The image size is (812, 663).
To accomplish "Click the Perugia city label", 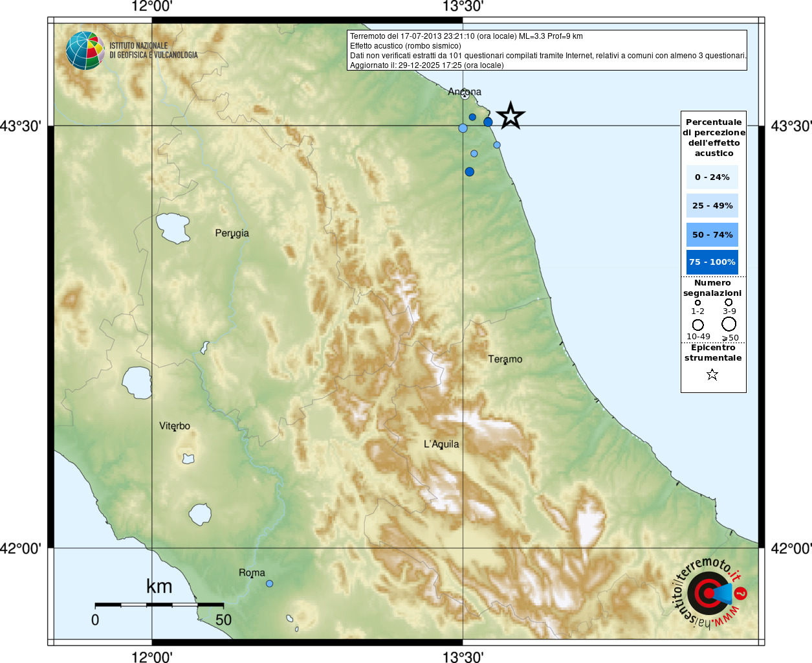I will pos(232,233).
